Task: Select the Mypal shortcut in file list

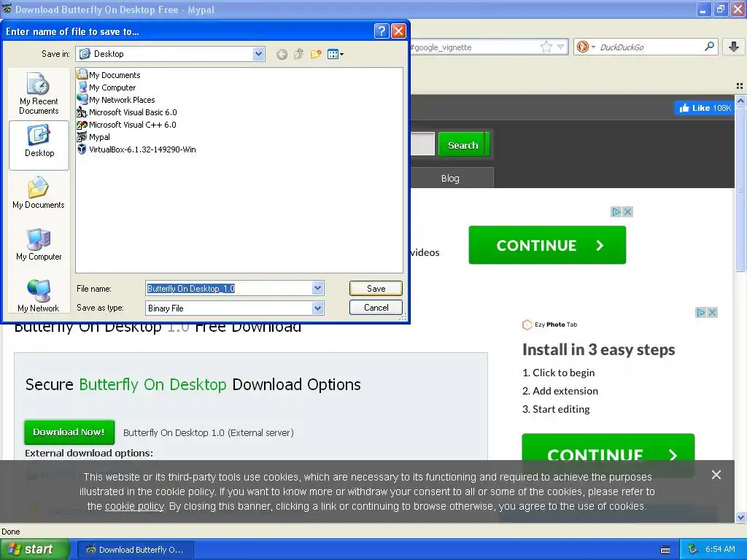Action: (x=93, y=136)
